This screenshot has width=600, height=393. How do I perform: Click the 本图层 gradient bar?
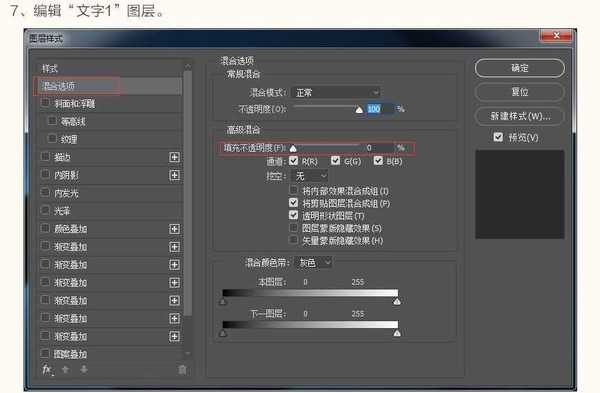pyautogui.click(x=310, y=293)
